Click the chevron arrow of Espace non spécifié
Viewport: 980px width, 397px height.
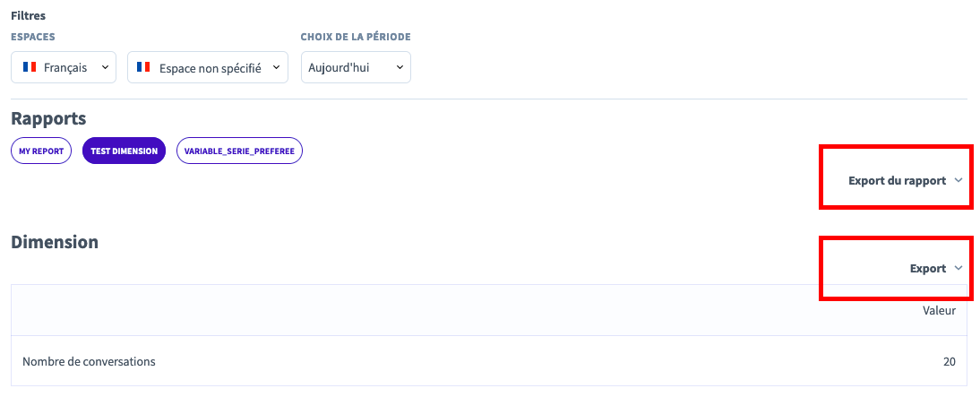coord(276,67)
